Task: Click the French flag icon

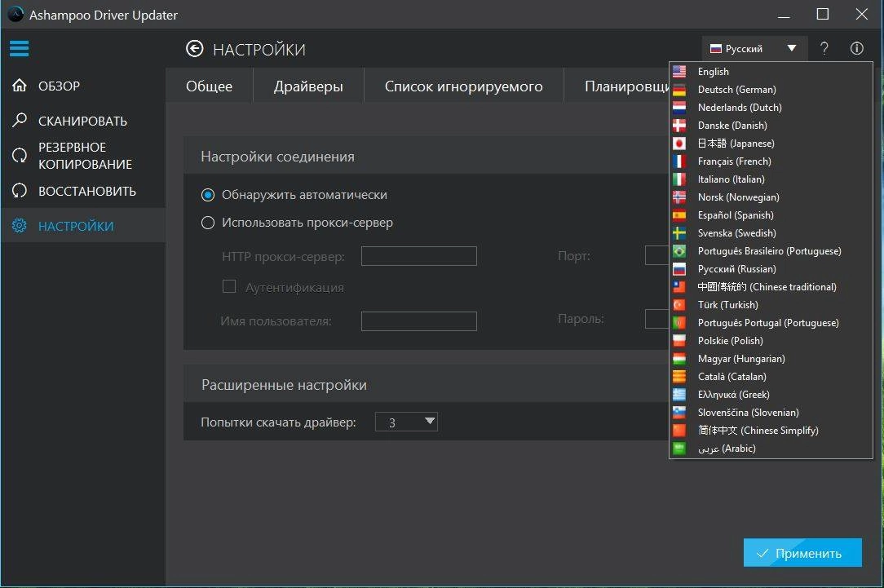Action: tap(679, 161)
